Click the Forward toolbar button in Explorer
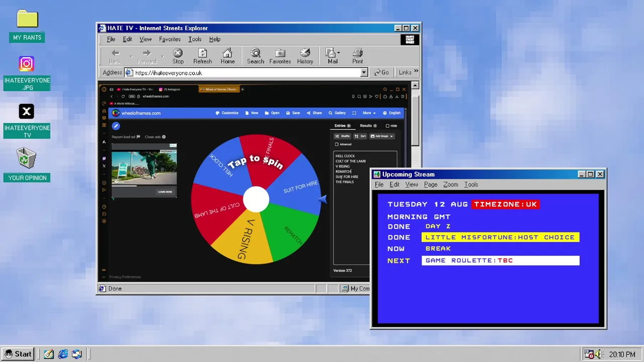This screenshot has height=362, width=644. [146, 56]
